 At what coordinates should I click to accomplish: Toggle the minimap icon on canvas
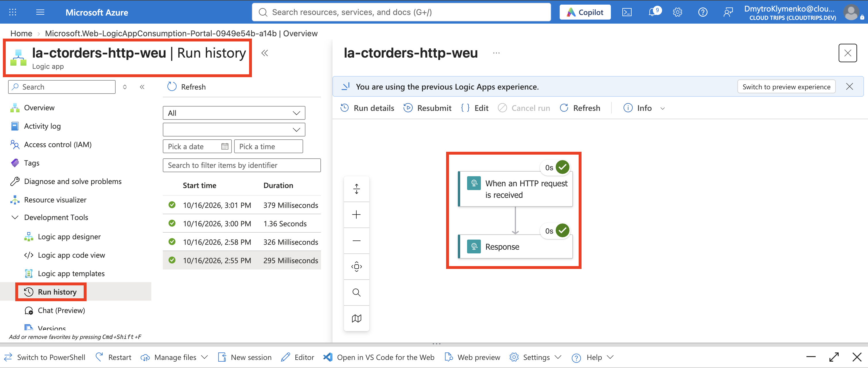(357, 318)
